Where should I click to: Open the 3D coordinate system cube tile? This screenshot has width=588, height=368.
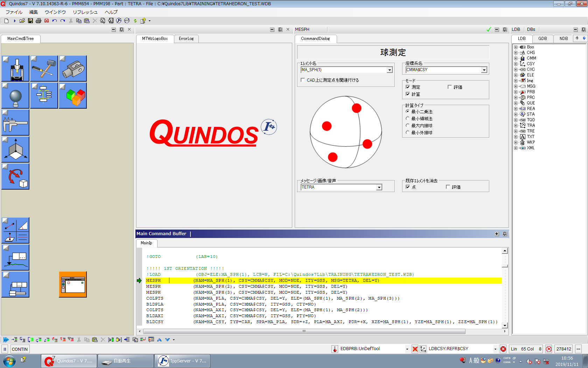15,149
